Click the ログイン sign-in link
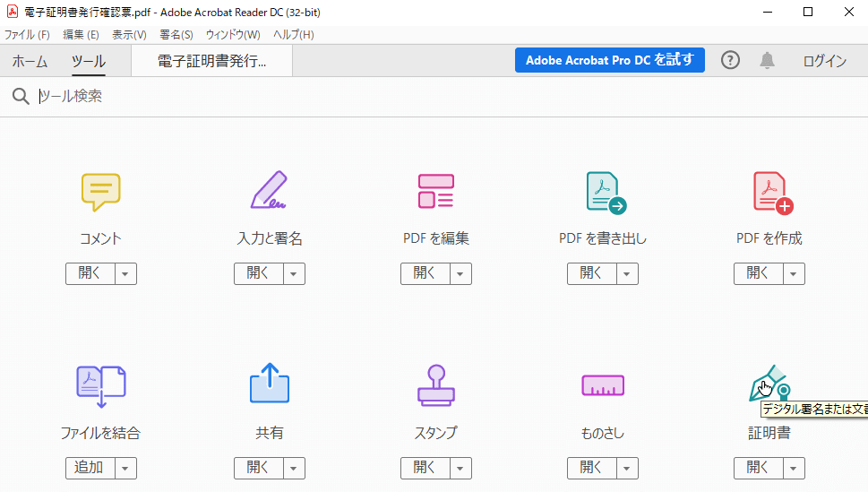Viewport: 868px width, 492px height. [824, 61]
